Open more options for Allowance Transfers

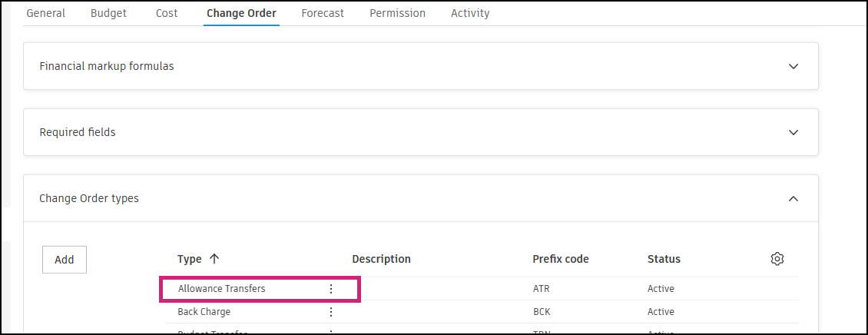coord(331,289)
